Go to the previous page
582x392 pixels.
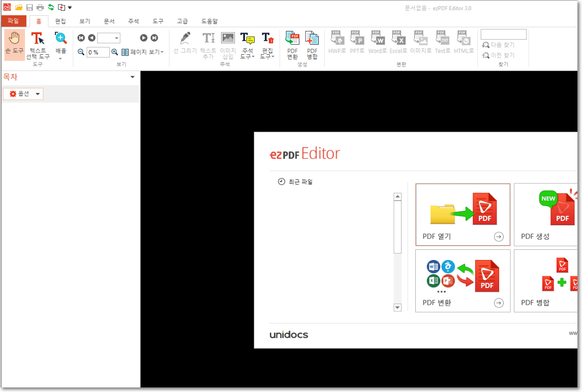[91, 38]
